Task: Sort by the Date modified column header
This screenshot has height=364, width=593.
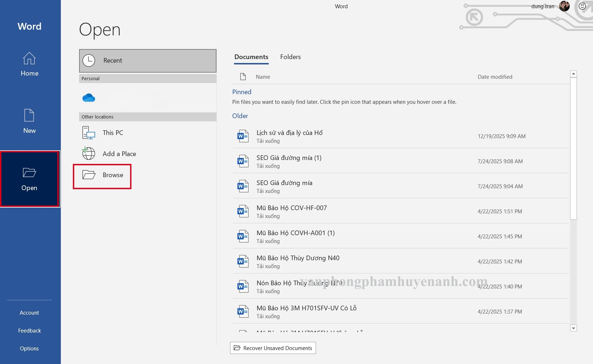Action: click(x=495, y=77)
